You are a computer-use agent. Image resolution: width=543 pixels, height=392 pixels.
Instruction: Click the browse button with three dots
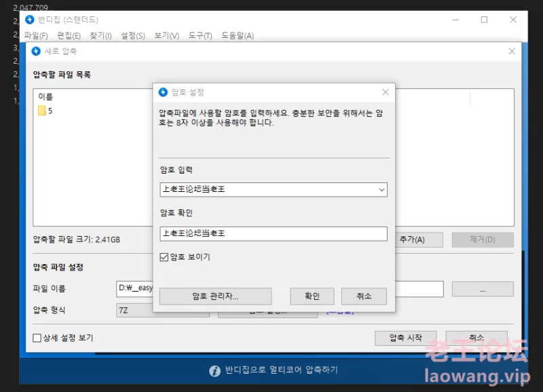(x=483, y=289)
